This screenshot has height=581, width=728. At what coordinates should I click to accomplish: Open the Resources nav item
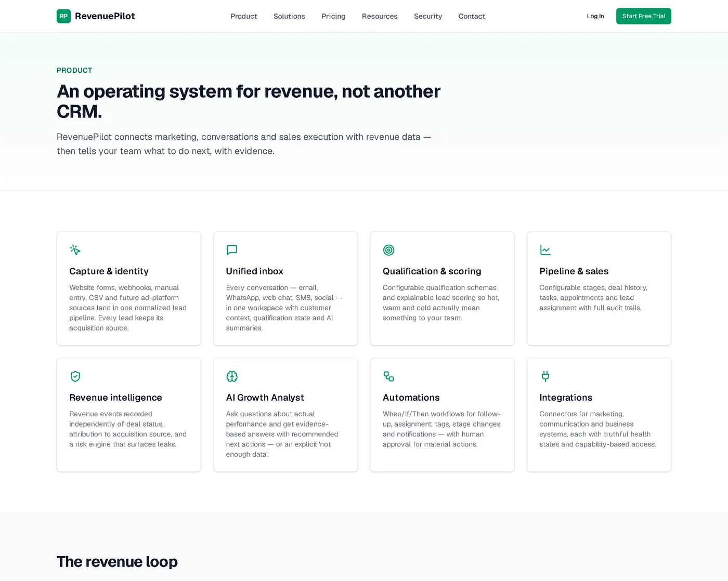tap(380, 16)
